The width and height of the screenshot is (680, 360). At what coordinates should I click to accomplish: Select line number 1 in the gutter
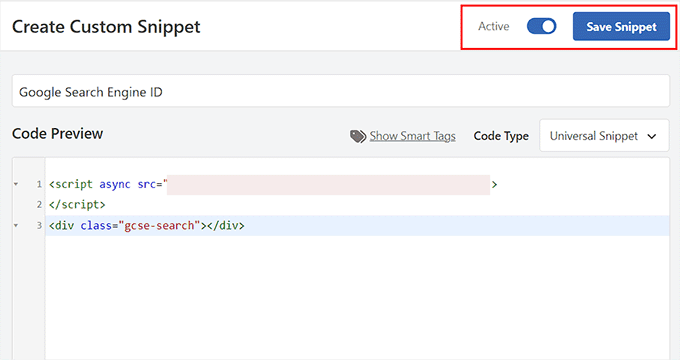click(39, 184)
